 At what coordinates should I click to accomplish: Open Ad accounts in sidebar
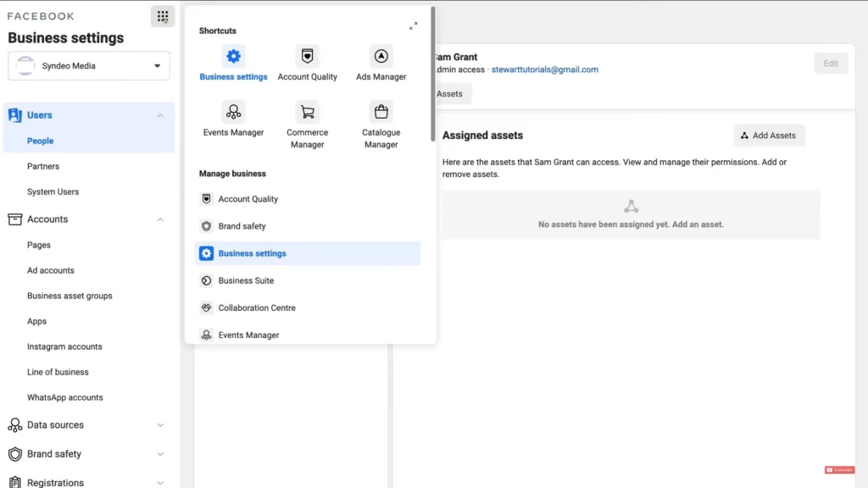[x=50, y=270]
